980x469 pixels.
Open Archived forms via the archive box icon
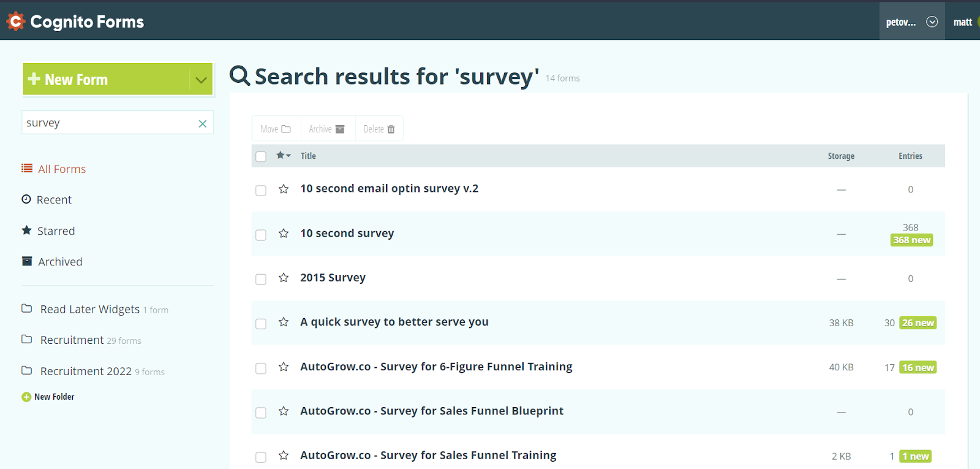click(x=27, y=261)
